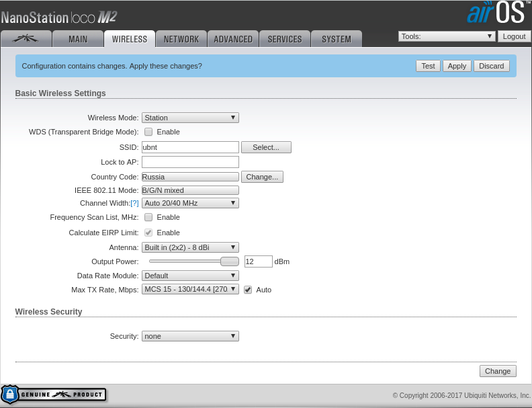This screenshot has width=532, height=408.
Task: Click the Ubiquiti copyright notice text
Action: pos(461,395)
